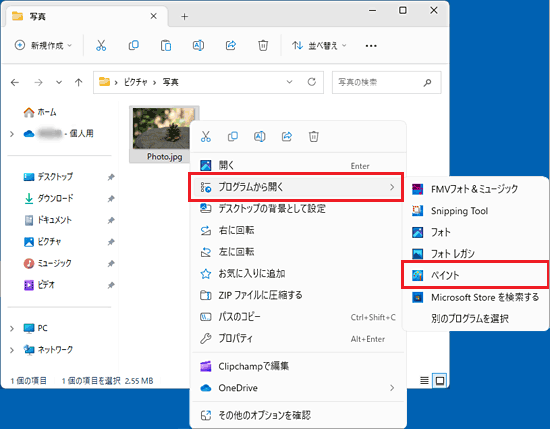Click 写真 in the address breadcrumb
This screenshot has height=429, width=550.
click(170, 82)
